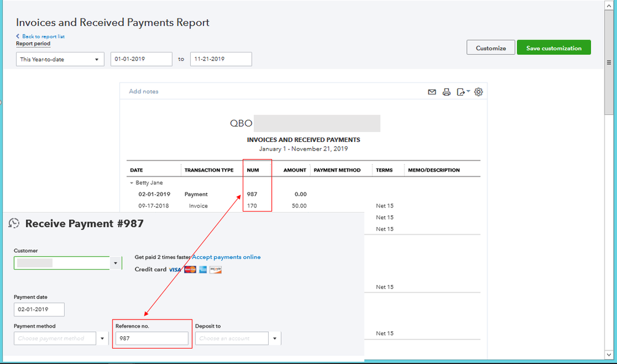The image size is (617, 364).
Task: Email the report using the envelope icon
Action: tap(432, 91)
